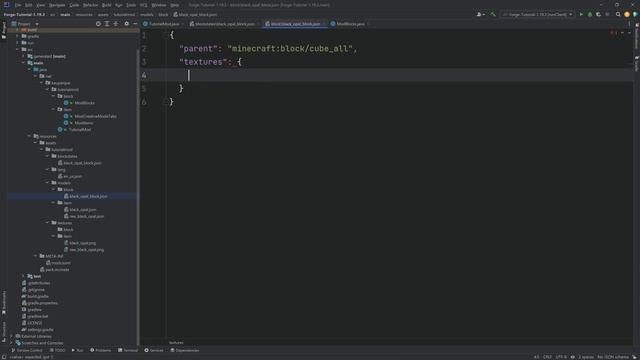Open the Problems tool window
Viewport: 640px width, 360px height.
(x=100, y=350)
